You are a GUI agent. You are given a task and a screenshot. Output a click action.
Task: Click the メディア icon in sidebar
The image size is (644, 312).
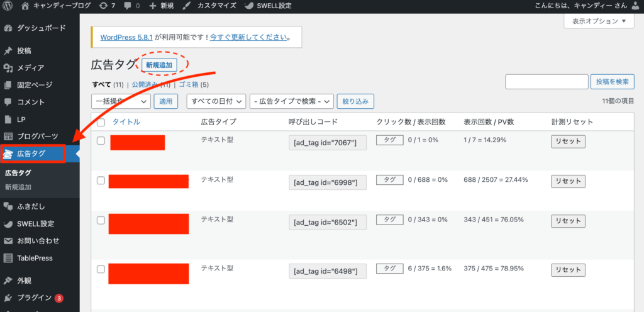[x=8, y=68]
